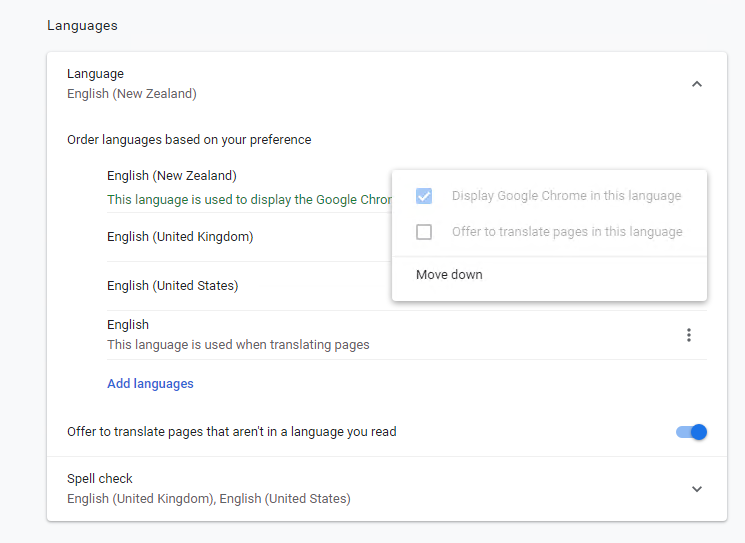Collapse the Language section chevron
The image size is (745, 543).
click(x=697, y=84)
